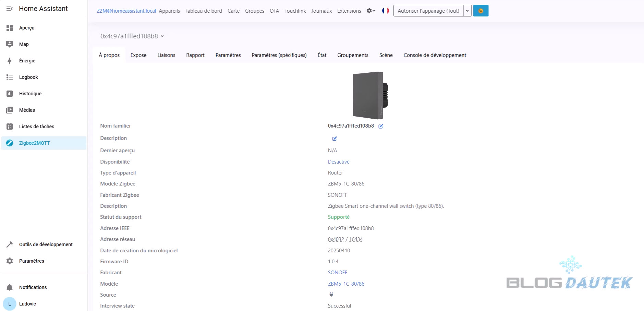Click the Description edit pencil icon
The image size is (644, 311).
pos(335,139)
